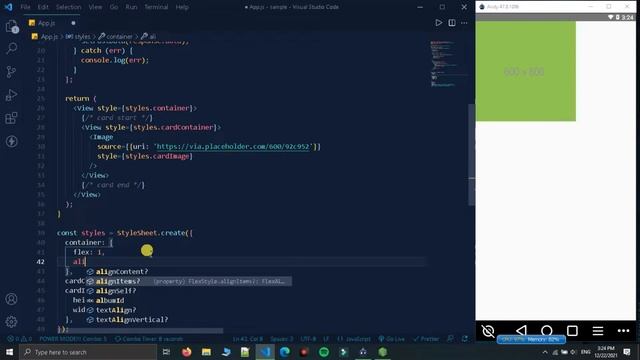
Task: Click the Ln 42 cursor position status item
Action: coord(247,339)
